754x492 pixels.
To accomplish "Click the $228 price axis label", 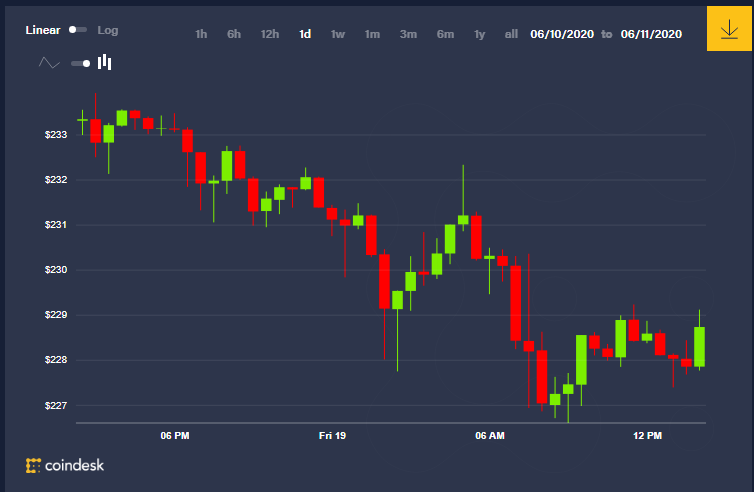I will click(56, 360).
